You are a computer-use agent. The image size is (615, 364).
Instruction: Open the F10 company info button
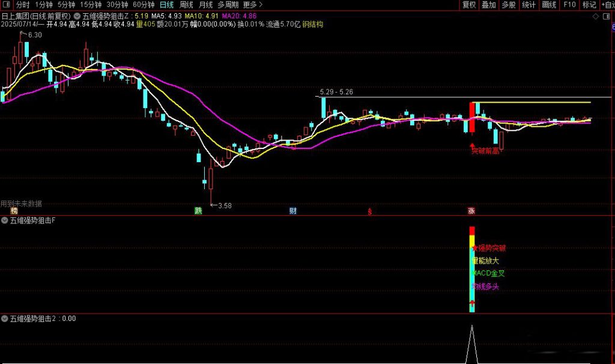click(x=569, y=5)
